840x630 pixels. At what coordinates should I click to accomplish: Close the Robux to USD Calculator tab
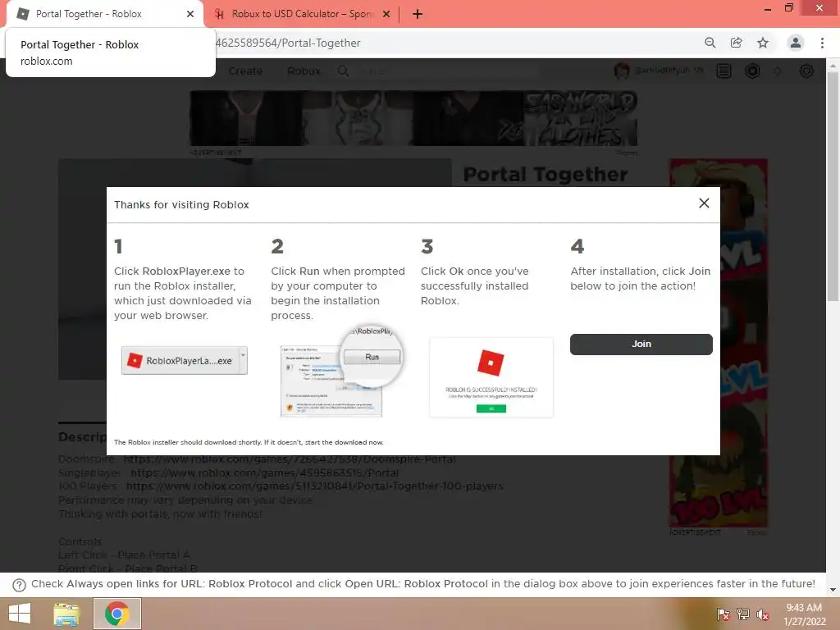tap(386, 14)
